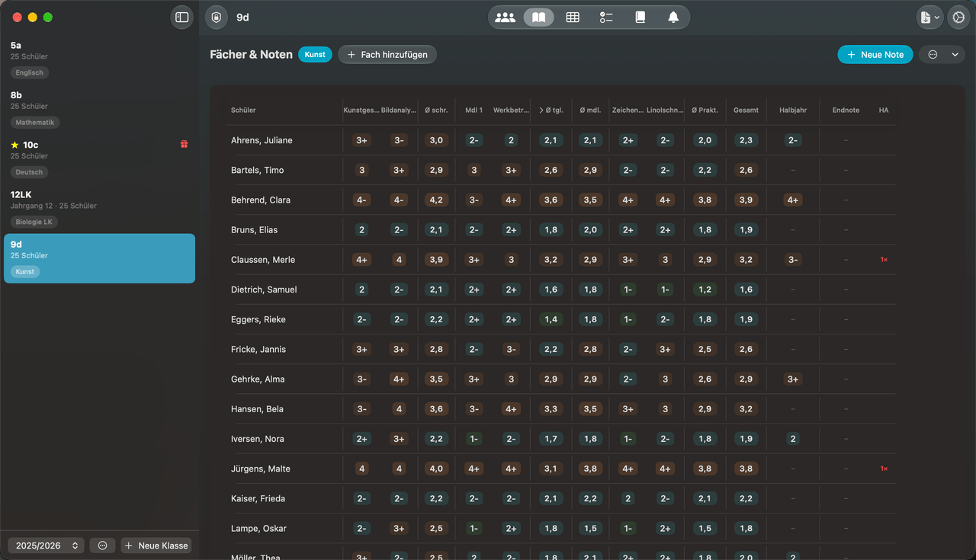Select class 12LK in the sidebar
The height and width of the screenshot is (560, 976).
99,209
